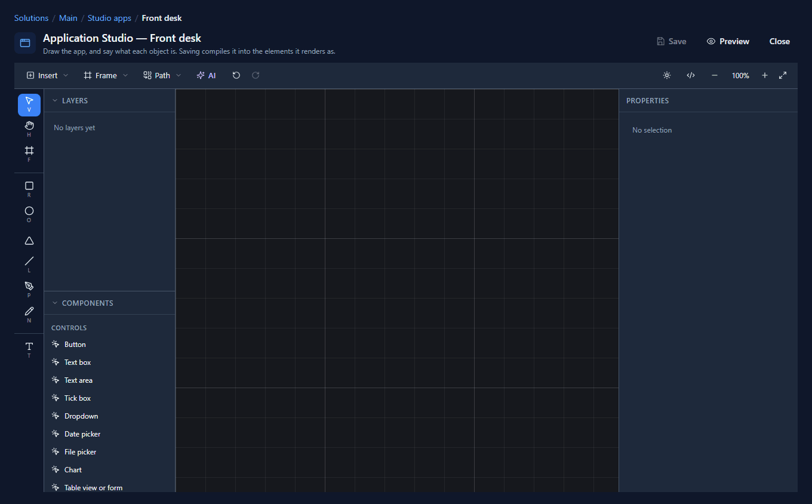Redo the last action

point(256,75)
